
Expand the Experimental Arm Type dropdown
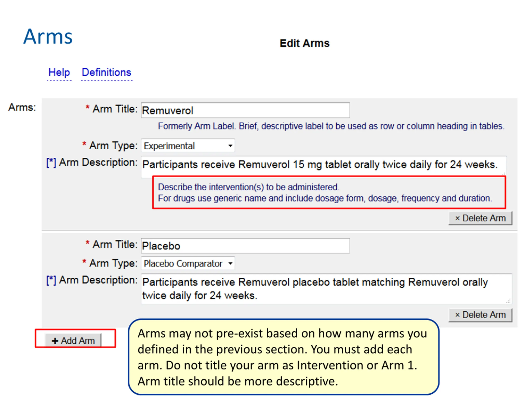point(188,146)
